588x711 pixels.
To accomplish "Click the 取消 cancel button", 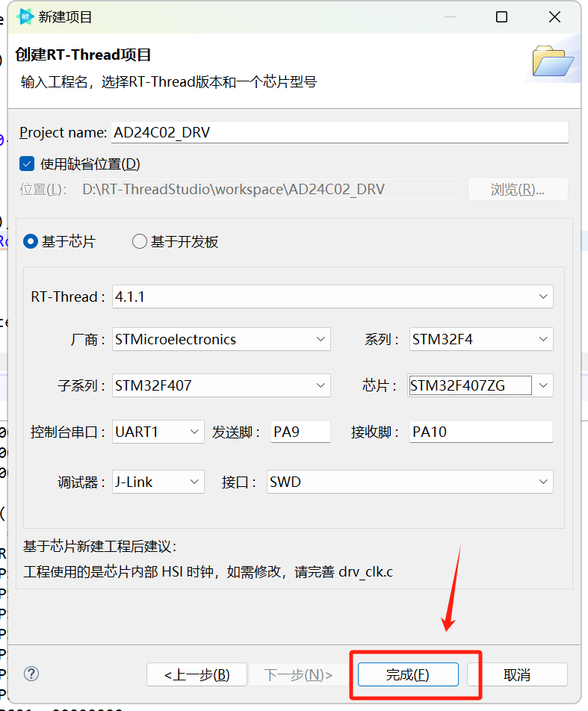I will pyautogui.click(x=517, y=674).
